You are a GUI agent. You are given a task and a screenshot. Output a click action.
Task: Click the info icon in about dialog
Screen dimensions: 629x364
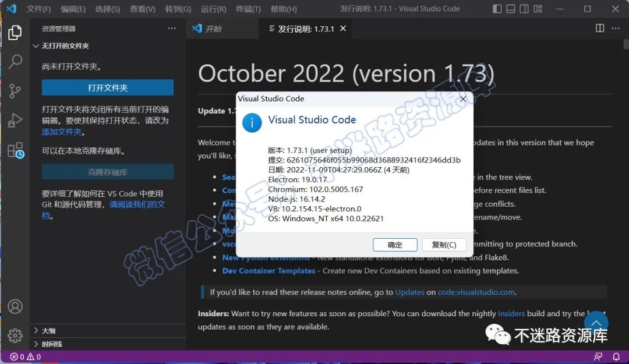252,122
